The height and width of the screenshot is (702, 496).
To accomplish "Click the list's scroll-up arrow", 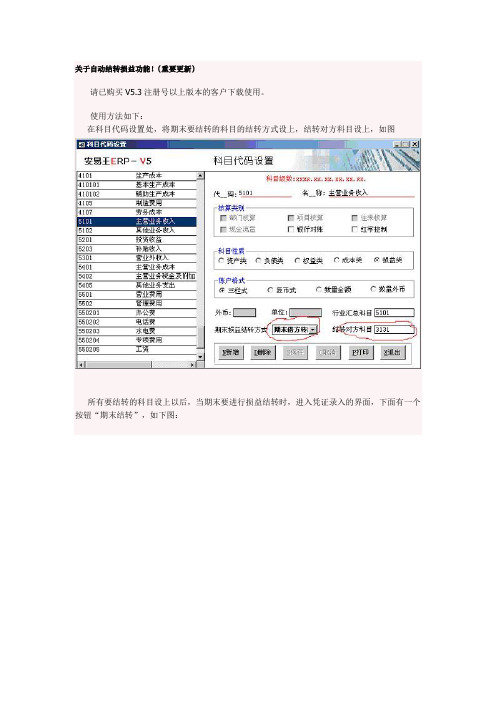I will point(201,176).
